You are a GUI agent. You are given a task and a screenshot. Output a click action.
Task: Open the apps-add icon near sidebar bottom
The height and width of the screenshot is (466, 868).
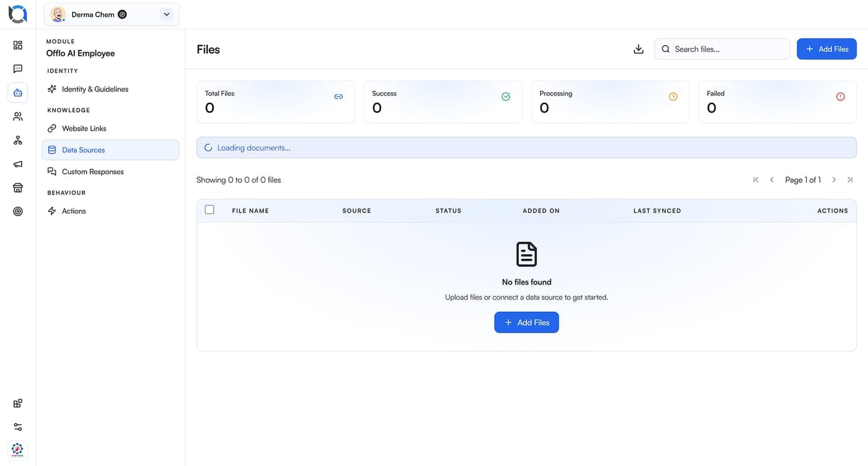pyautogui.click(x=18, y=403)
